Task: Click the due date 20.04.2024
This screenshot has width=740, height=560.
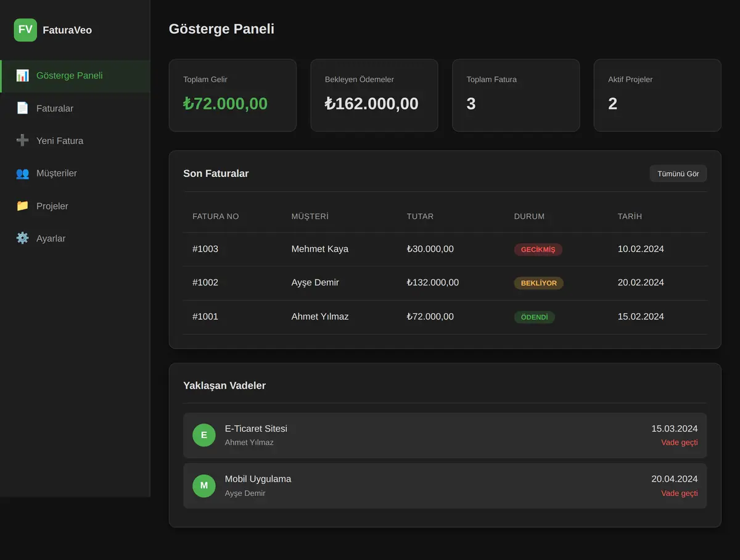Action: click(x=675, y=479)
